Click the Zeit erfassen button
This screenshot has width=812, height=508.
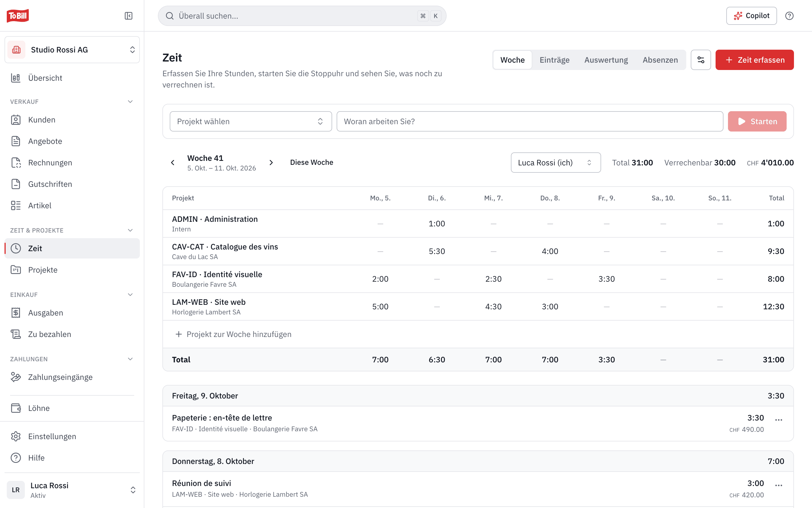pyautogui.click(x=754, y=60)
